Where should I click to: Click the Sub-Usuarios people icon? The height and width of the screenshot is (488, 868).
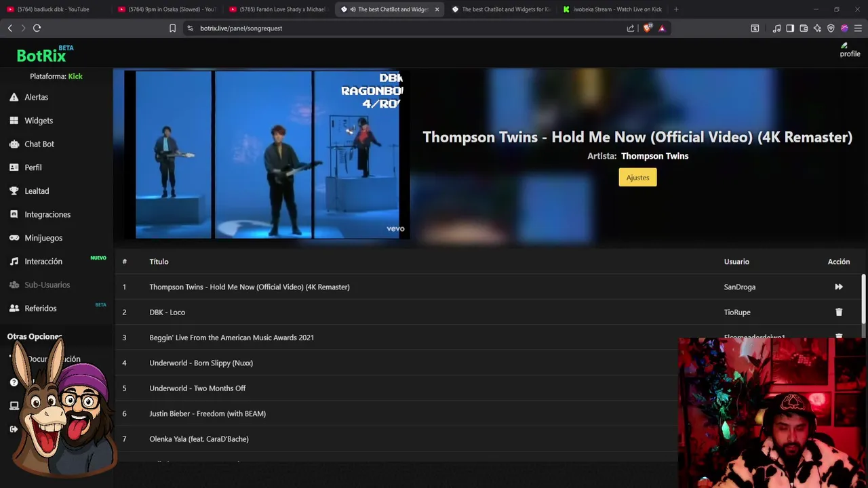[14, 285]
